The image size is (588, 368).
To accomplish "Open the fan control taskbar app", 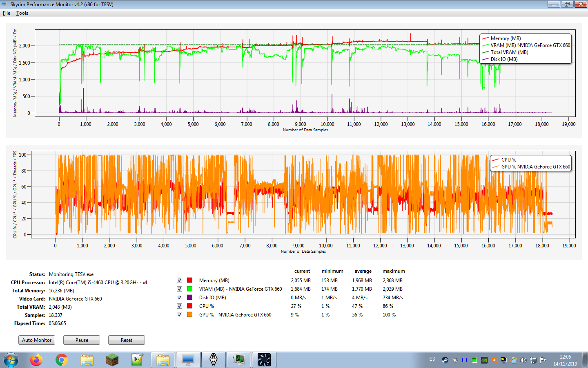I will pyautogui.click(x=264, y=360).
